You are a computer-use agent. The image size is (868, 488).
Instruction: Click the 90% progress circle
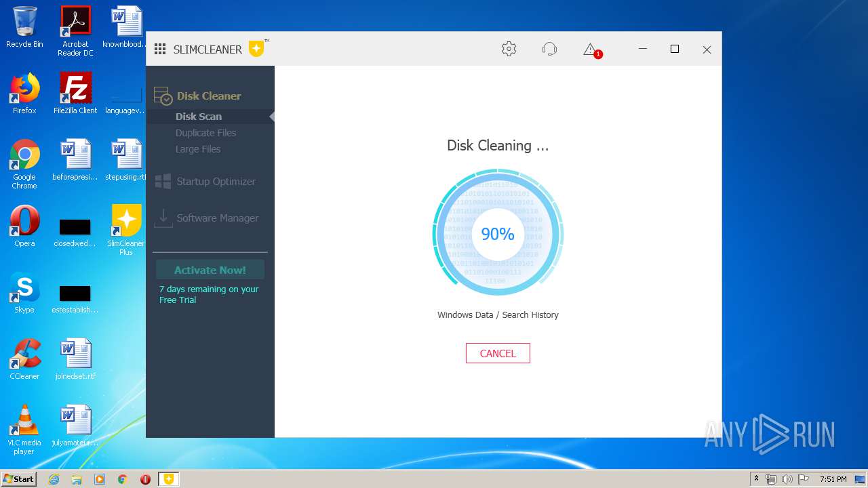(498, 234)
